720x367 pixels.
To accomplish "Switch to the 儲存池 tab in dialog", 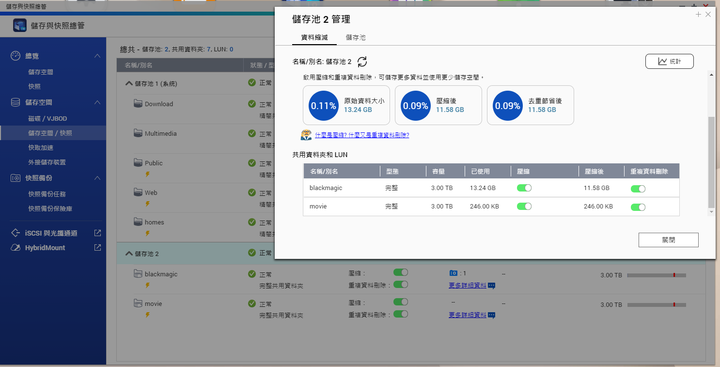I will tap(356, 38).
